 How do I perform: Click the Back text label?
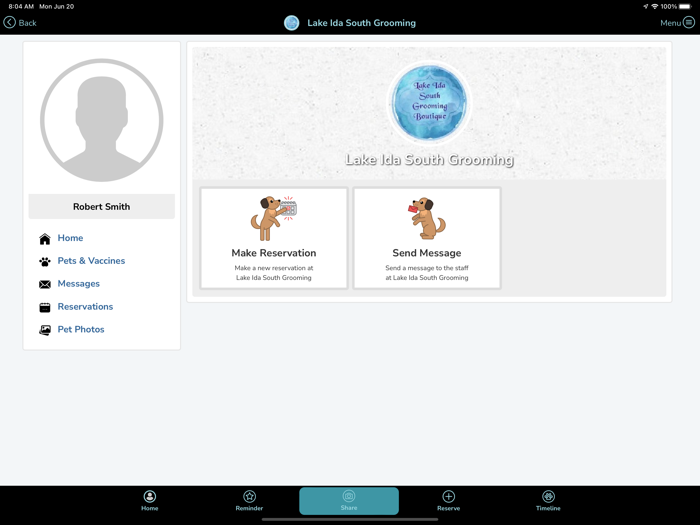27,23
